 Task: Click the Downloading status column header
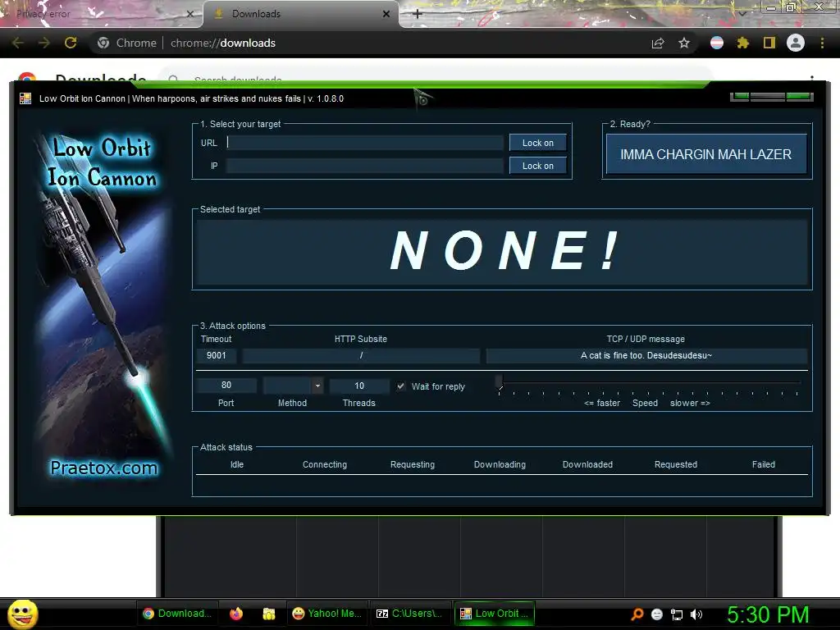point(500,464)
